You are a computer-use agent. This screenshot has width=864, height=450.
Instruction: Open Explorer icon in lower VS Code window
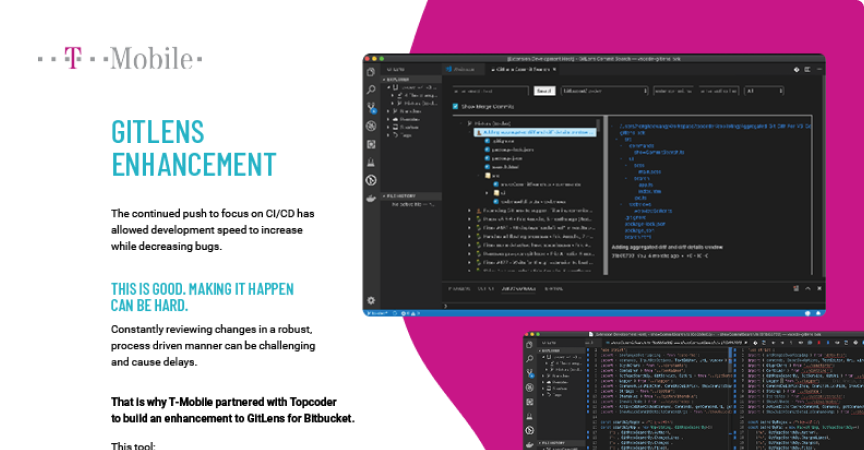click(530, 345)
